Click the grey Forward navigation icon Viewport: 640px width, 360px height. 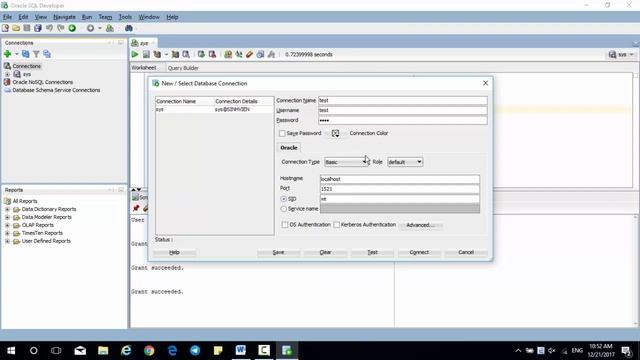90,28
